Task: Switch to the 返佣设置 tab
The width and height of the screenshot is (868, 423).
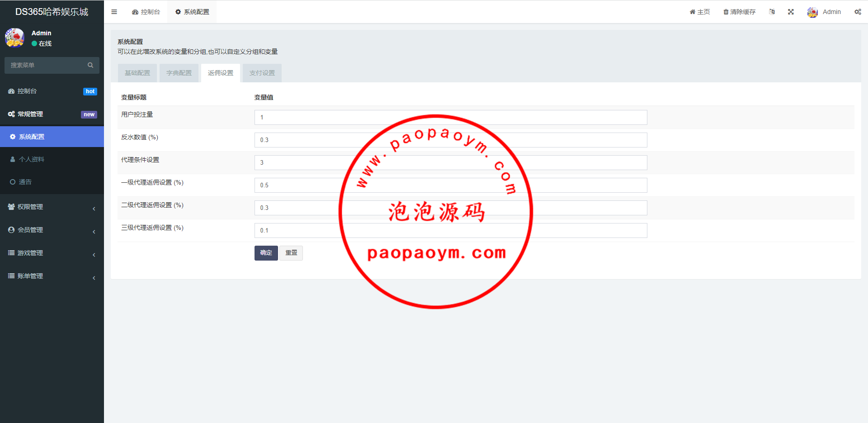Action: pos(221,73)
